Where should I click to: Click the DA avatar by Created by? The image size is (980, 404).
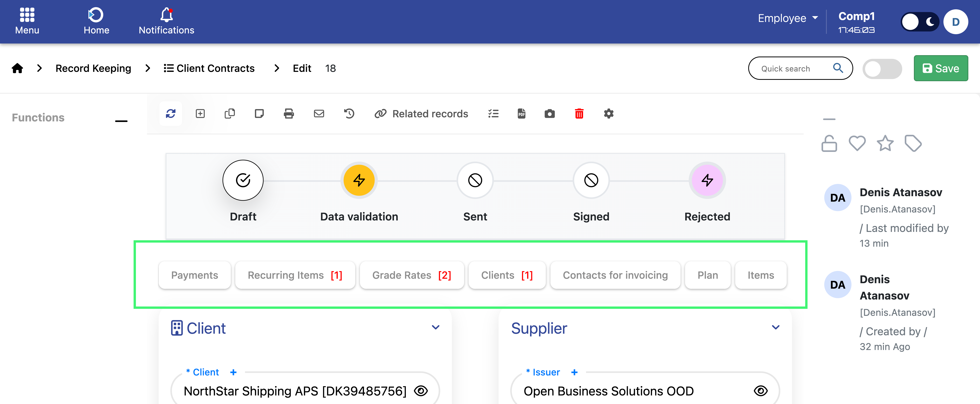(x=837, y=285)
